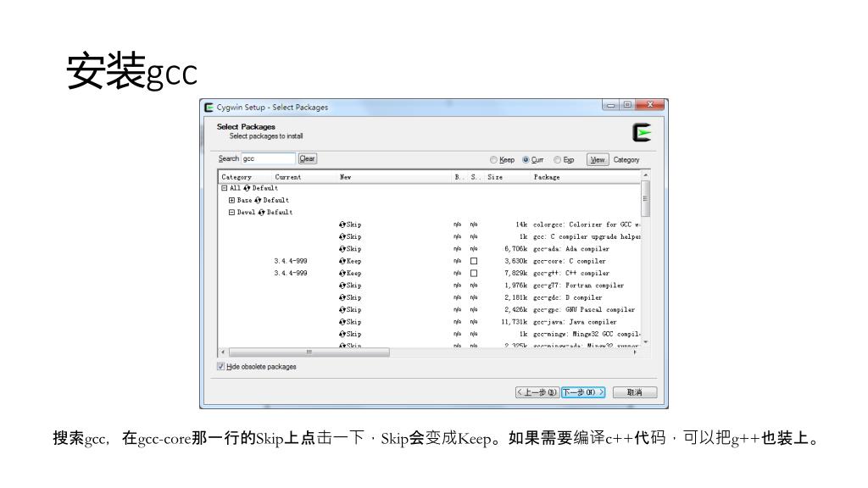This screenshot has width=868, height=488.
Task: Click the 7,829k size value
Action: click(516, 274)
